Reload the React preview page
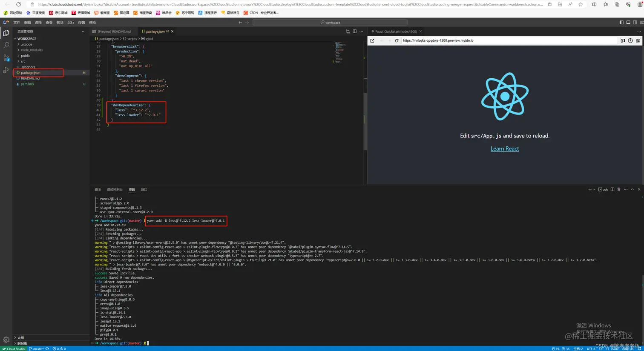 (397, 40)
